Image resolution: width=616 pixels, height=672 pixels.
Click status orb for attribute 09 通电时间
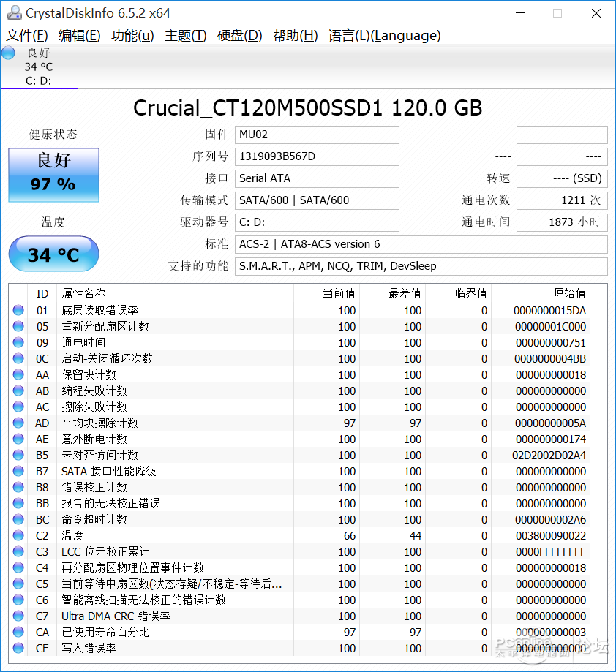pos(18,342)
